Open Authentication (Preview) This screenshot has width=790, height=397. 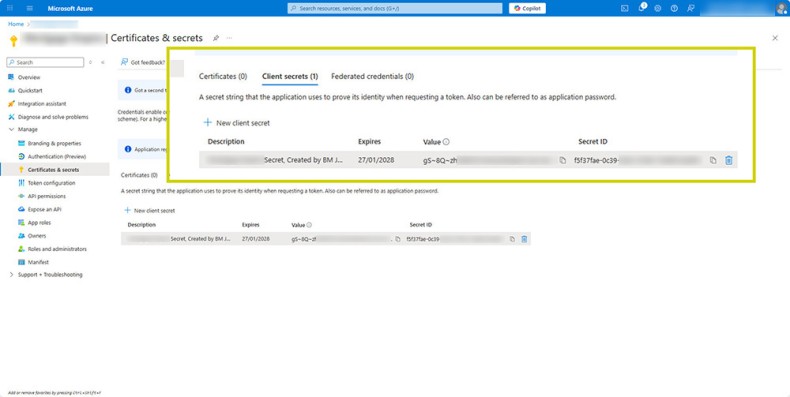[56, 156]
